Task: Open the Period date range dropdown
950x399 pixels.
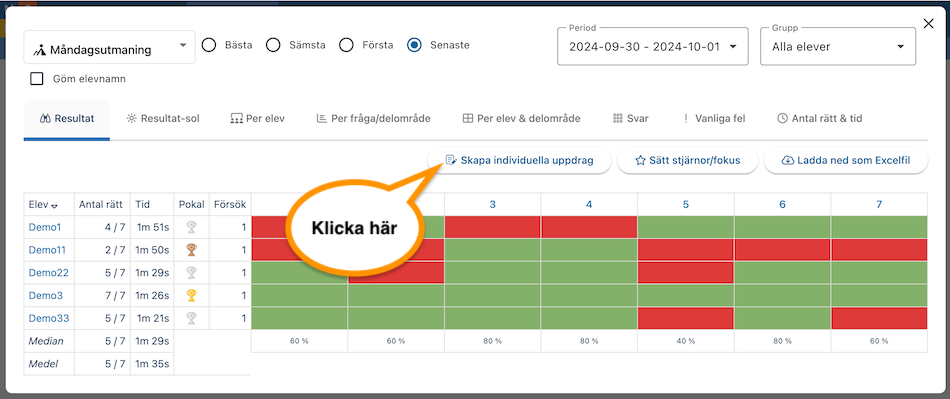Action: [653, 47]
